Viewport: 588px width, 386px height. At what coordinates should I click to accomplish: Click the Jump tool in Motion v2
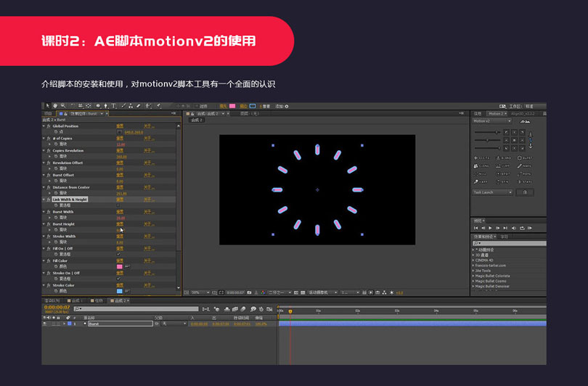[x=503, y=166]
